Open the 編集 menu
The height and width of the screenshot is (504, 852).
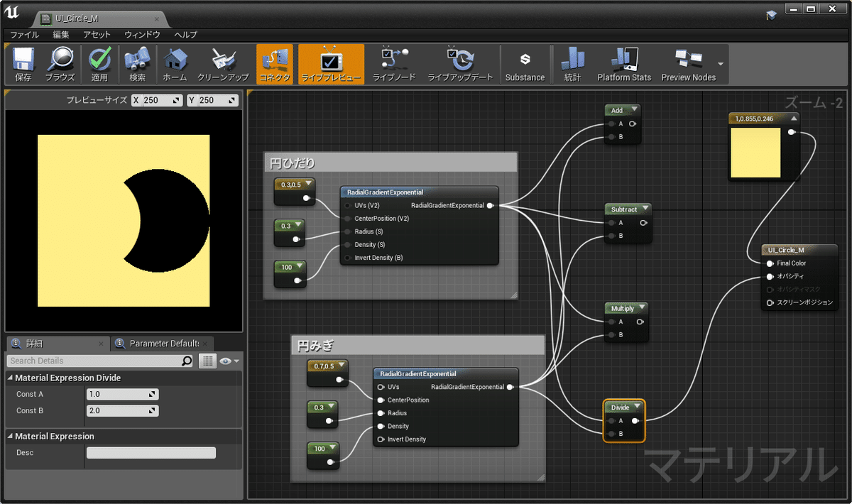point(61,34)
